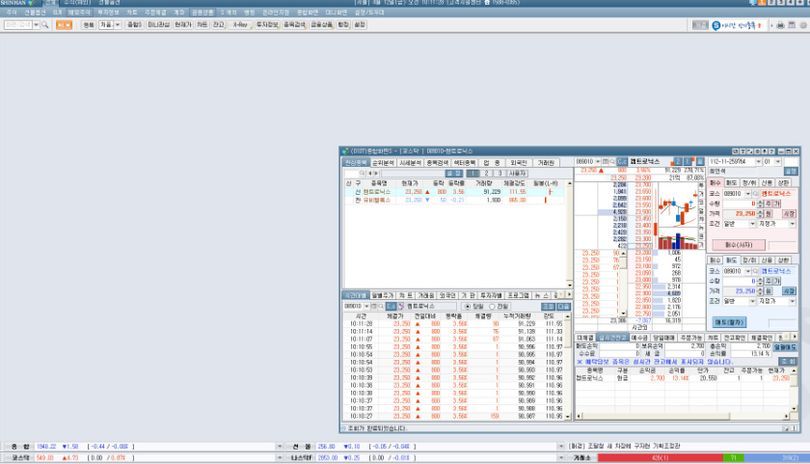Viewport: 810px width, 464px height.
Task: Click the buy quantity input field
Action: pyautogui.click(x=739, y=204)
